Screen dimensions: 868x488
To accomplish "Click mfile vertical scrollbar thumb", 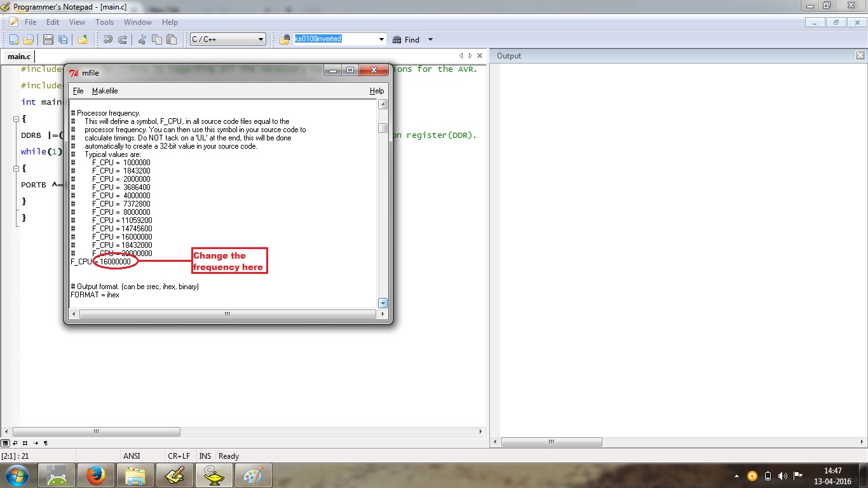I will point(383,128).
